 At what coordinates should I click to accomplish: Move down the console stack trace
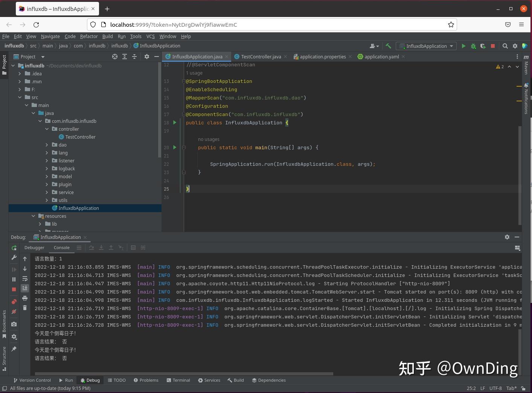pos(25,269)
